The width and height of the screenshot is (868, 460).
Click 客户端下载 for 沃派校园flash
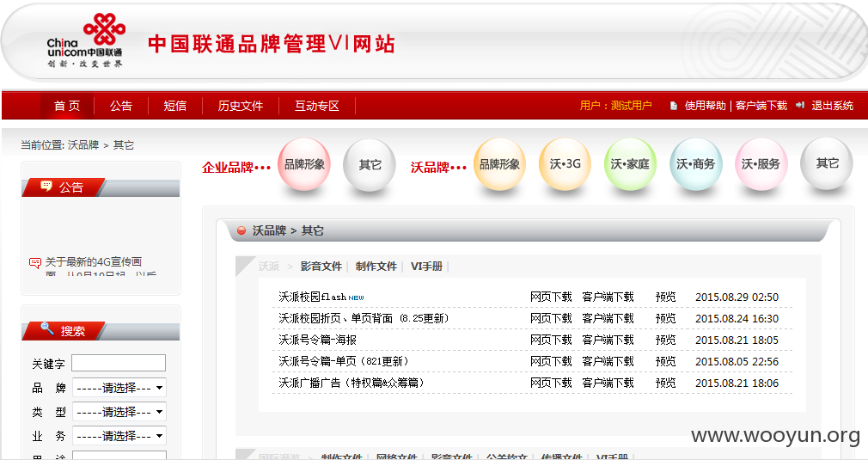(x=608, y=297)
